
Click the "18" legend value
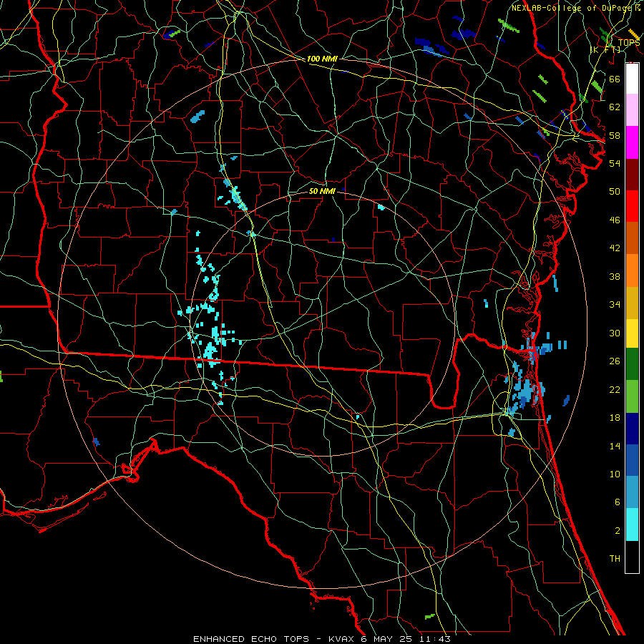(x=615, y=418)
